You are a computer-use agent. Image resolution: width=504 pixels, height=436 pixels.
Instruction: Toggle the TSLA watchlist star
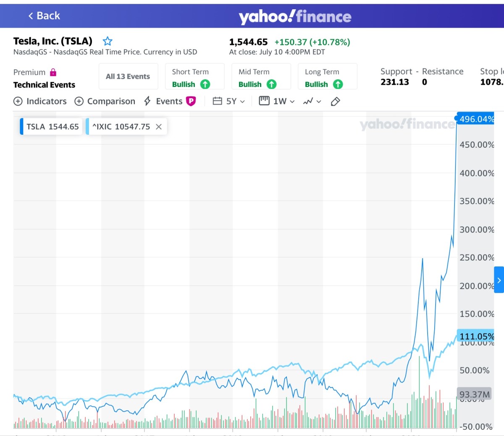108,41
